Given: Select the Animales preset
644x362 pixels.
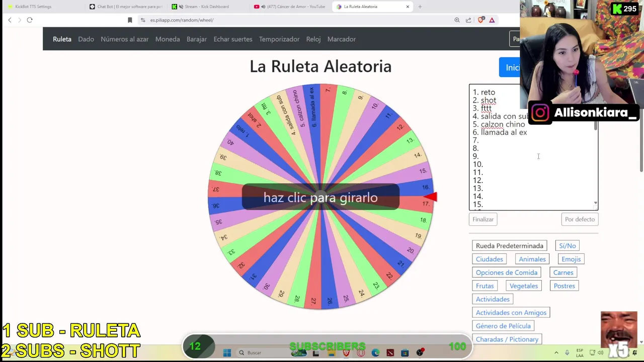Looking at the screenshot, I should 532,259.
